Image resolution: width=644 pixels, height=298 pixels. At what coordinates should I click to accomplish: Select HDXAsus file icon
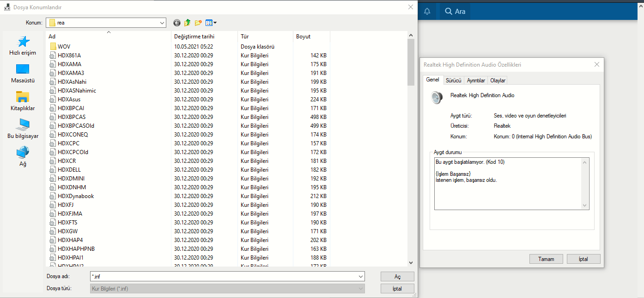[53, 99]
